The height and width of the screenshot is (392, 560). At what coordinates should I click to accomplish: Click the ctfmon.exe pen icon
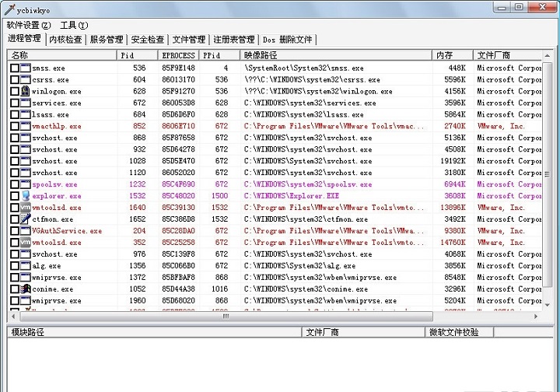(26, 219)
